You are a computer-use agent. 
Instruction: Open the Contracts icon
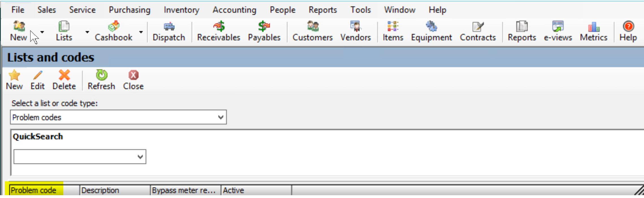coord(478,31)
